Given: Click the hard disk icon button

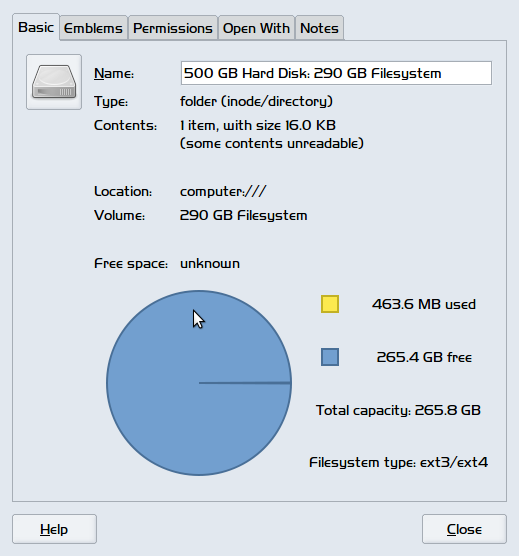Looking at the screenshot, I should [54, 82].
